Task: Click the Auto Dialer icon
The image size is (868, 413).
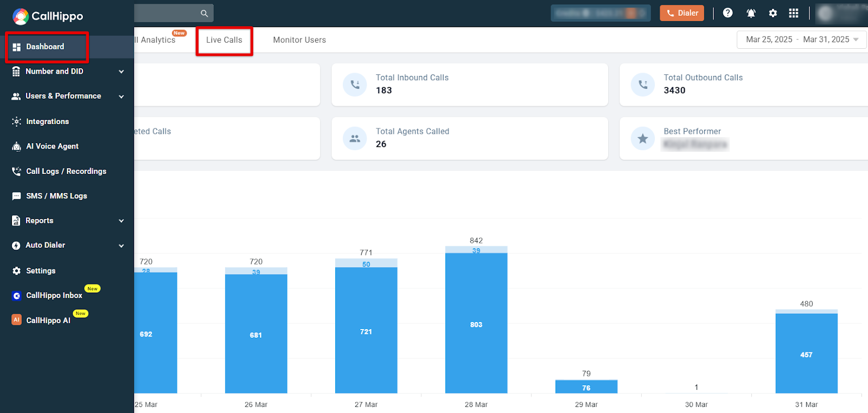Action: (16, 246)
